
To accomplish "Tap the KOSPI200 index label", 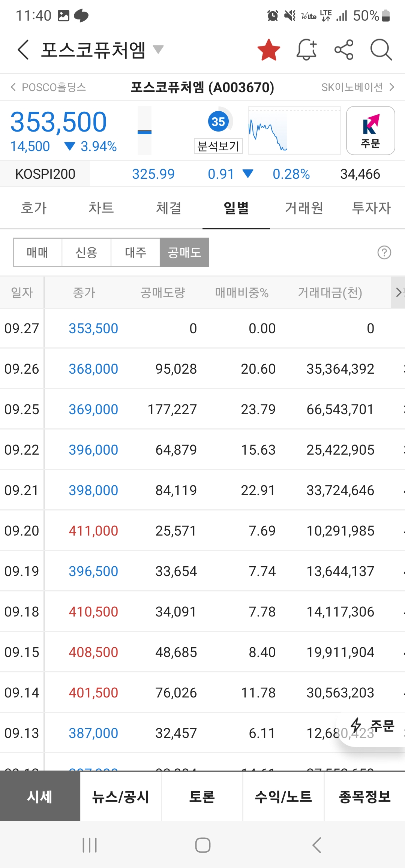I will 45,174.
